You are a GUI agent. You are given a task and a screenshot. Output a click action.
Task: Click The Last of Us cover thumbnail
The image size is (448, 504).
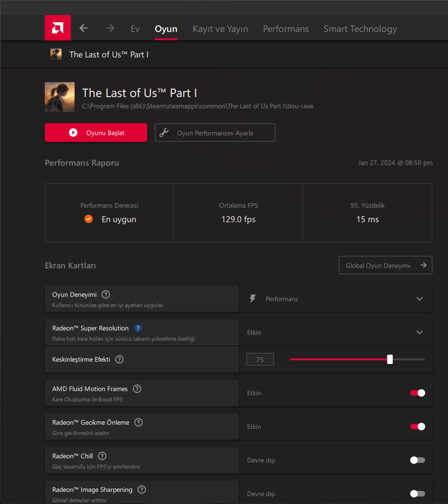coord(60,97)
